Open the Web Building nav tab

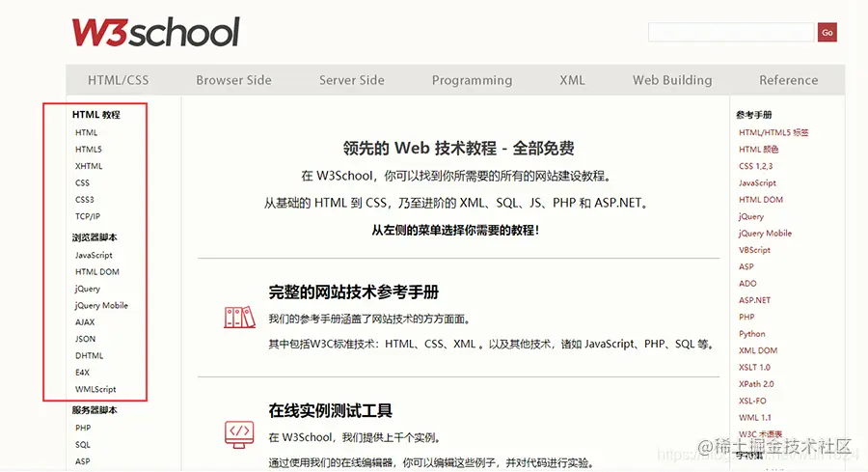click(672, 80)
